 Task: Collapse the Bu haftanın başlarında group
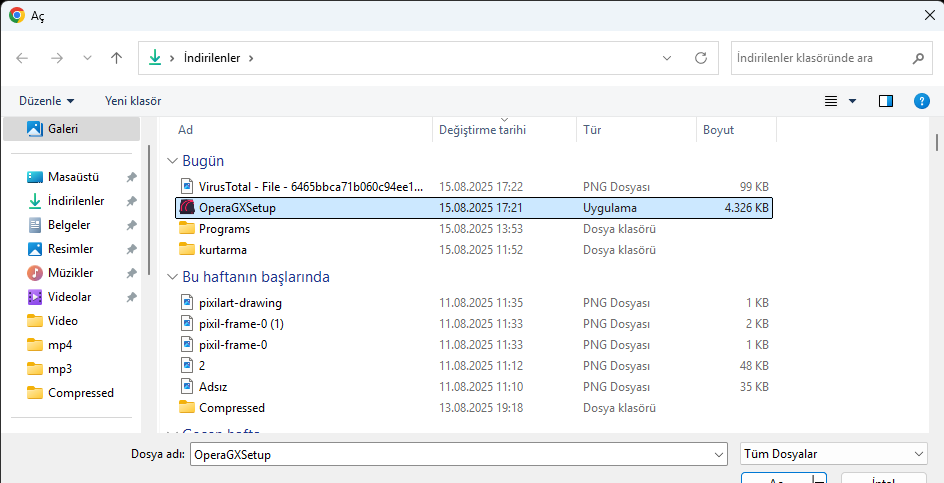[x=172, y=277]
